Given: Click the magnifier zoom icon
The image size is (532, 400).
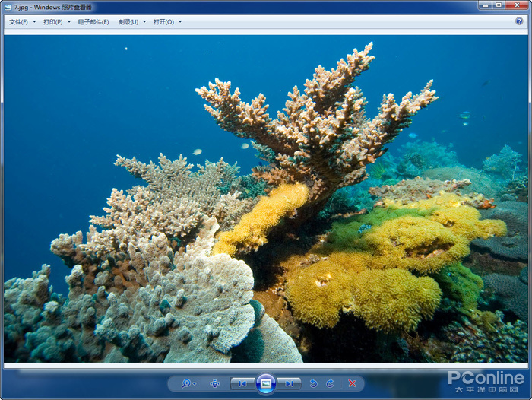Looking at the screenshot, I should [185, 384].
